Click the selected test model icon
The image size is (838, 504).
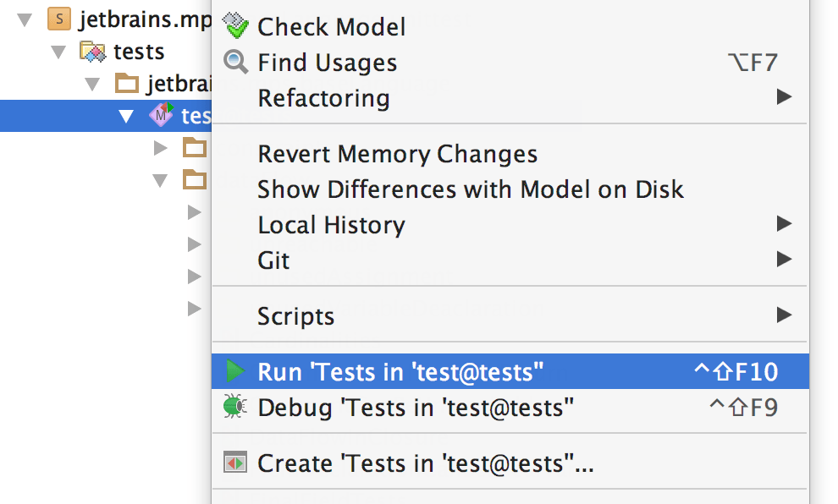161,115
